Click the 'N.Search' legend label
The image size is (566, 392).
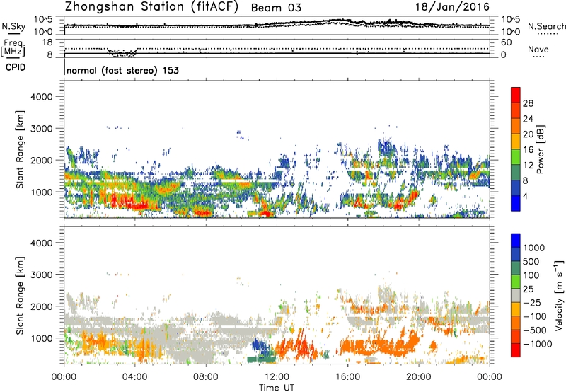546,26
